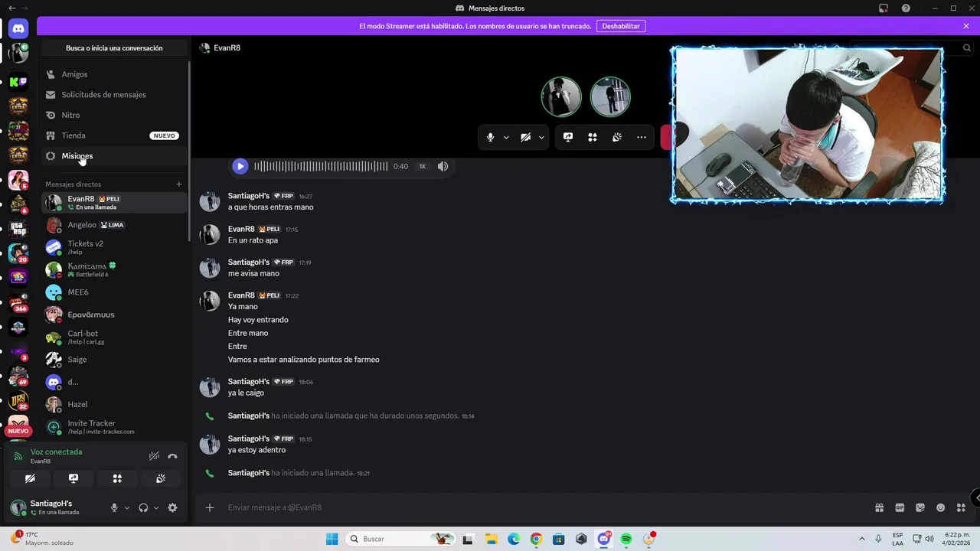Open Kick server icon in sidebar

(18, 82)
